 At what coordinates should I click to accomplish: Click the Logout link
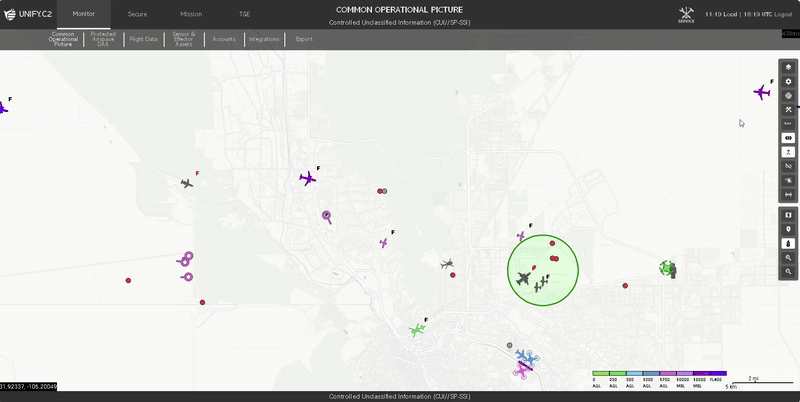point(783,14)
